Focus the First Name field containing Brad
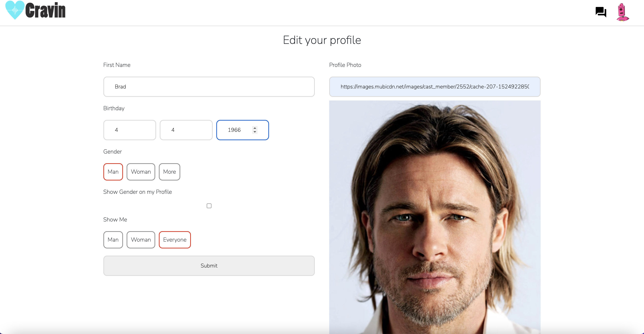The image size is (644, 334). point(209,87)
